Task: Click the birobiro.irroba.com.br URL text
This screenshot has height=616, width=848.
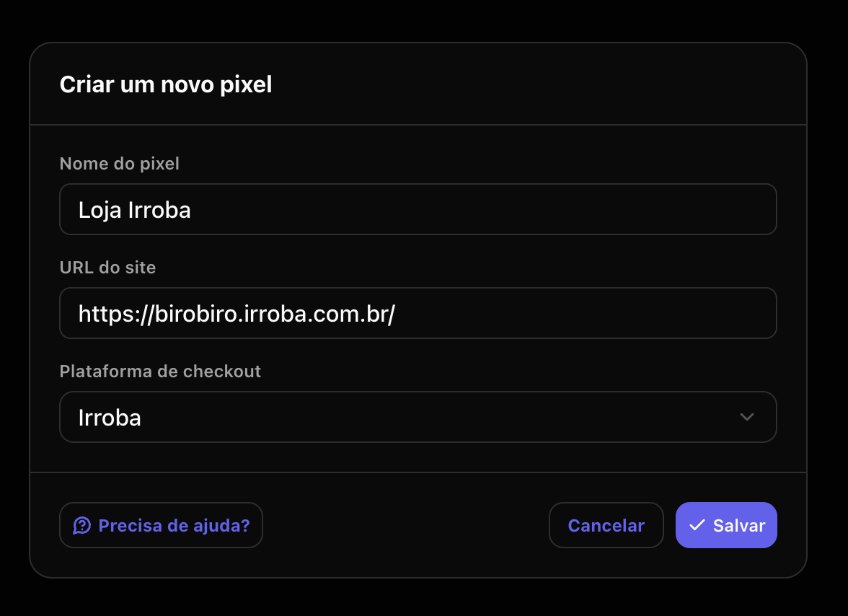Action: click(237, 314)
